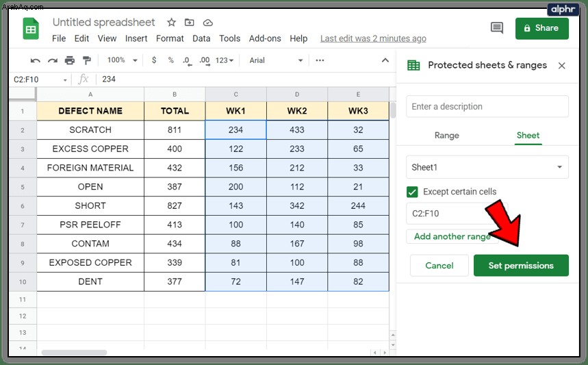588x365 pixels.
Task: Select the DENT cell
Action: coord(90,281)
